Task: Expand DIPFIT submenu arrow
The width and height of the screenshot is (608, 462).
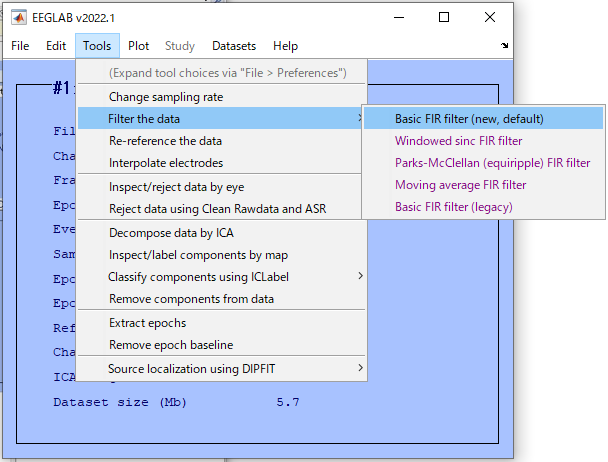Action: click(x=360, y=368)
